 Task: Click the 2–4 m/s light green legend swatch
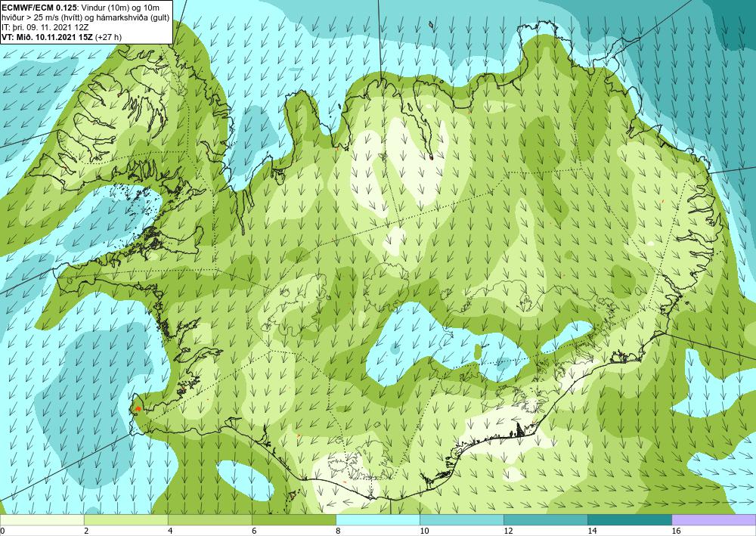click(x=125, y=520)
